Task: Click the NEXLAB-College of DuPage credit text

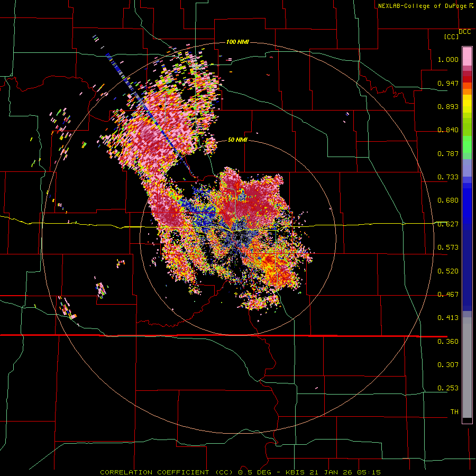Action: [422, 6]
